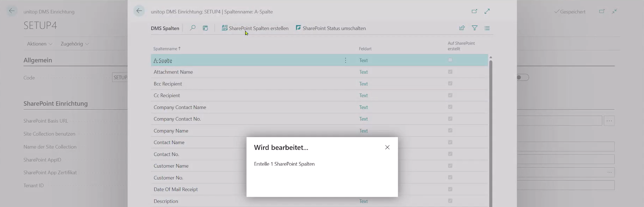Image resolution: width=644 pixels, height=207 pixels.
Task: Select the Bcc Recipient row
Action: click(319, 84)
